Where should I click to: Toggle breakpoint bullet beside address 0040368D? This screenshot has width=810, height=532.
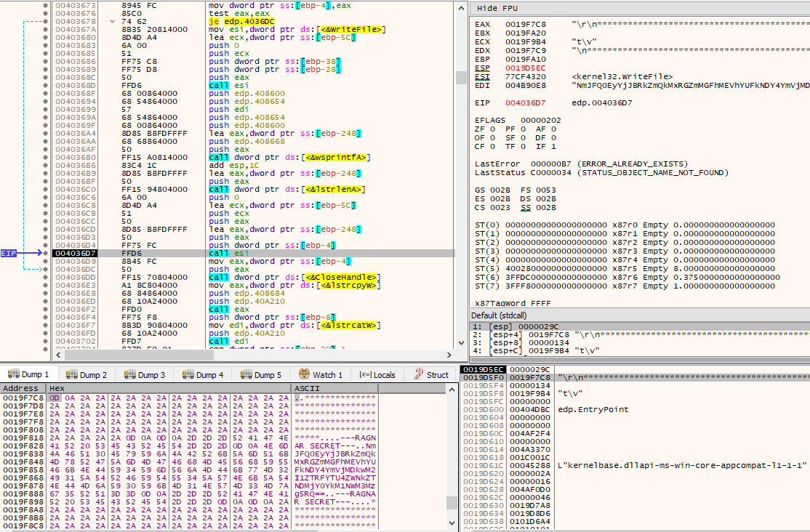pos(46,86)
